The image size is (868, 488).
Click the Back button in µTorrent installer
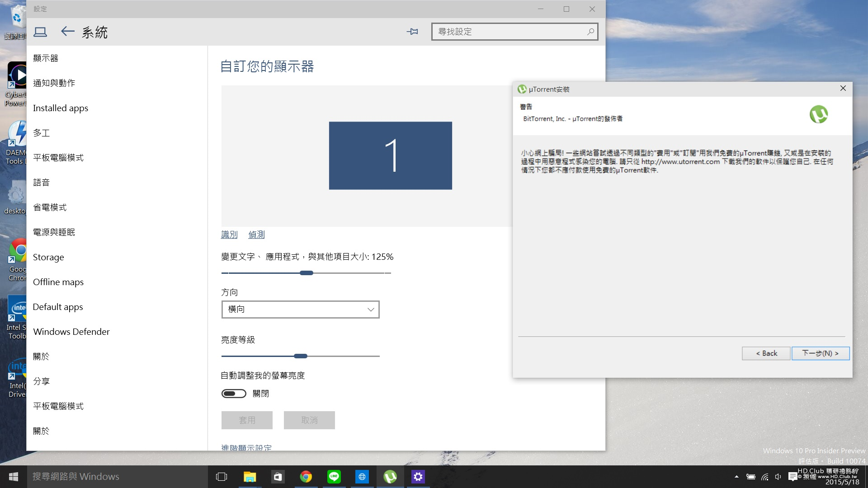766,353
